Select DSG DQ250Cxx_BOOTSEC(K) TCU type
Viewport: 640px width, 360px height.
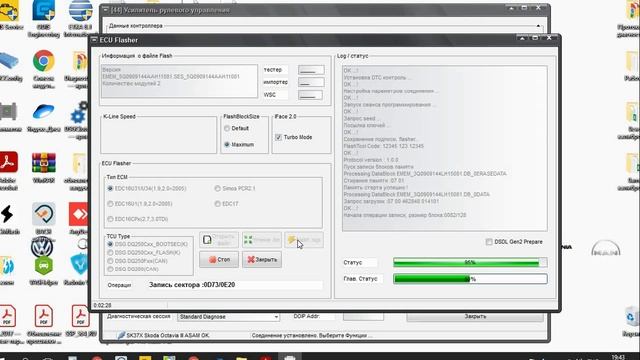[x=110, y=244]
